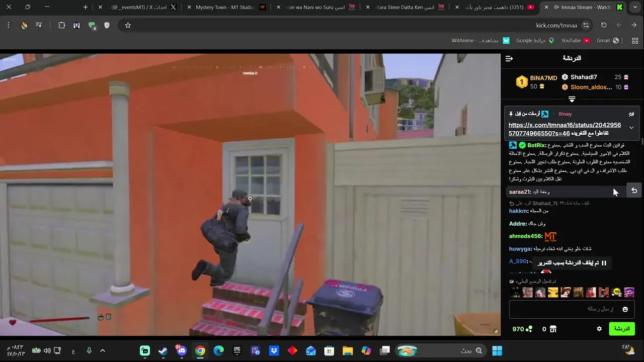Screen dimensions: 644x362
Task: Open the BotRix bot username
Action: tap(536, 145)
